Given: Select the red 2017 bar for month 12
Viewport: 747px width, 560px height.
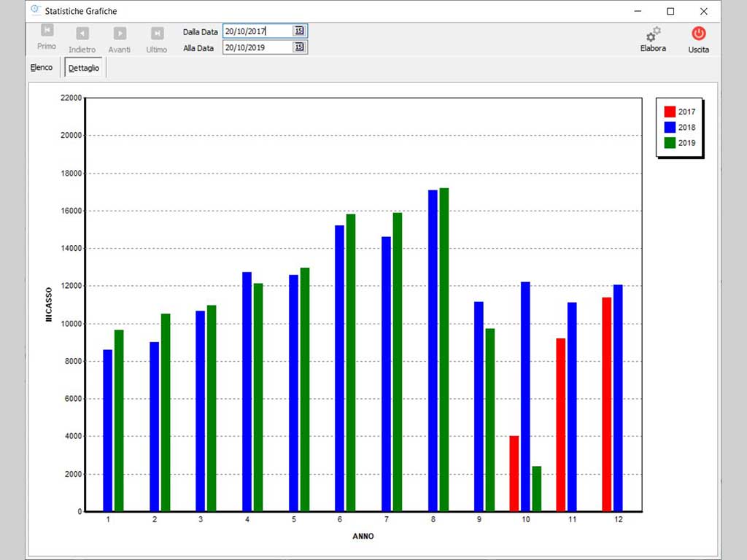Looking at the screenshot, I should pyautogui.click(x=606, y=405).
